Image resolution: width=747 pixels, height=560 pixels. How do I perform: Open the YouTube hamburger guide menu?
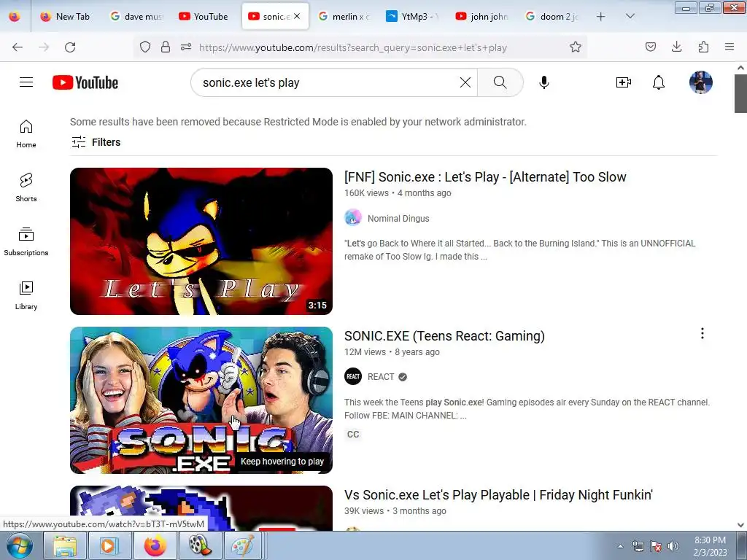click(26, 82)
